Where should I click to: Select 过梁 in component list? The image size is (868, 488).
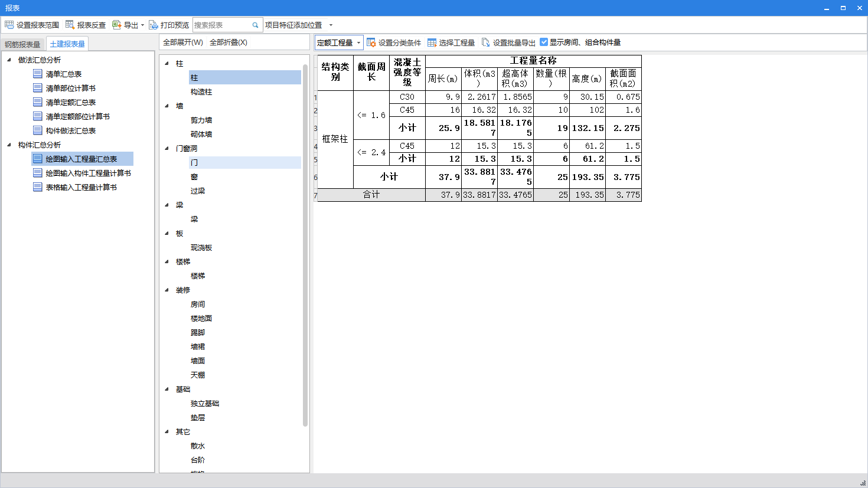click(198, 191)
